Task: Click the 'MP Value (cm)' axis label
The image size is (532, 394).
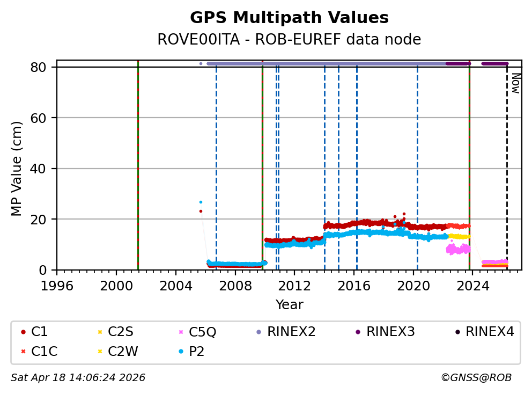Action: click(17, 169)
